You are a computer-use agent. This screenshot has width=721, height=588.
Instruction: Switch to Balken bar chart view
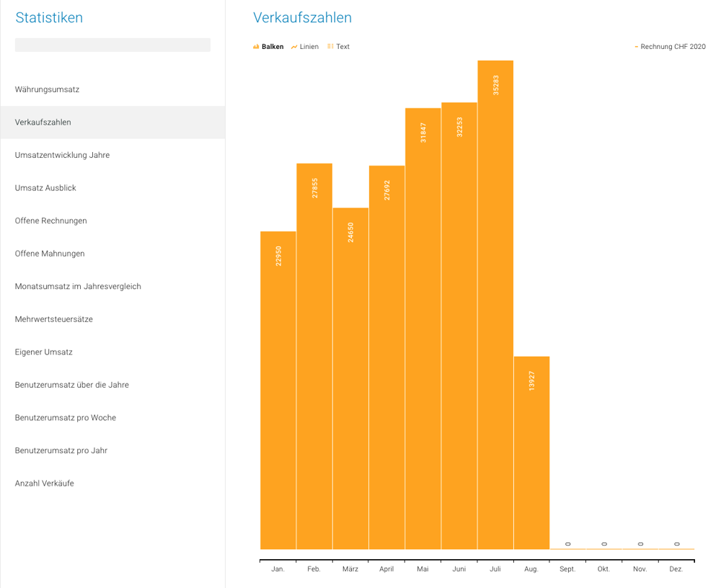click(x=268, y=47)
